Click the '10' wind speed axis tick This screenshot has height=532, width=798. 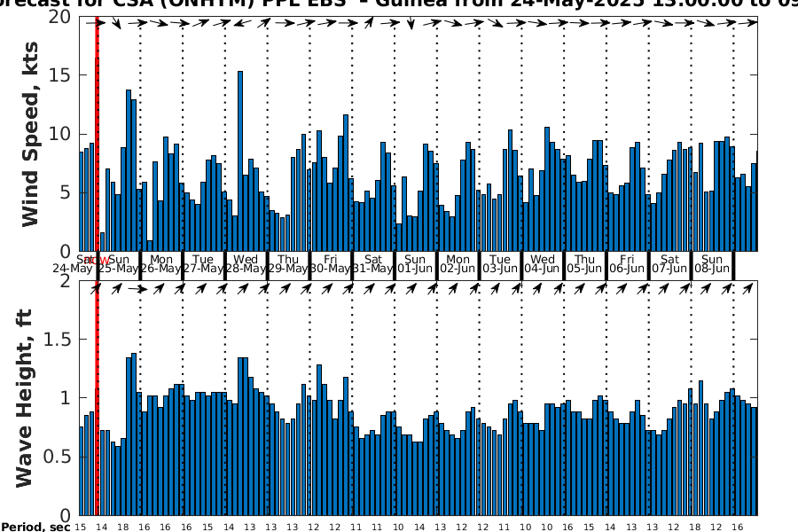tap(59, 134)
